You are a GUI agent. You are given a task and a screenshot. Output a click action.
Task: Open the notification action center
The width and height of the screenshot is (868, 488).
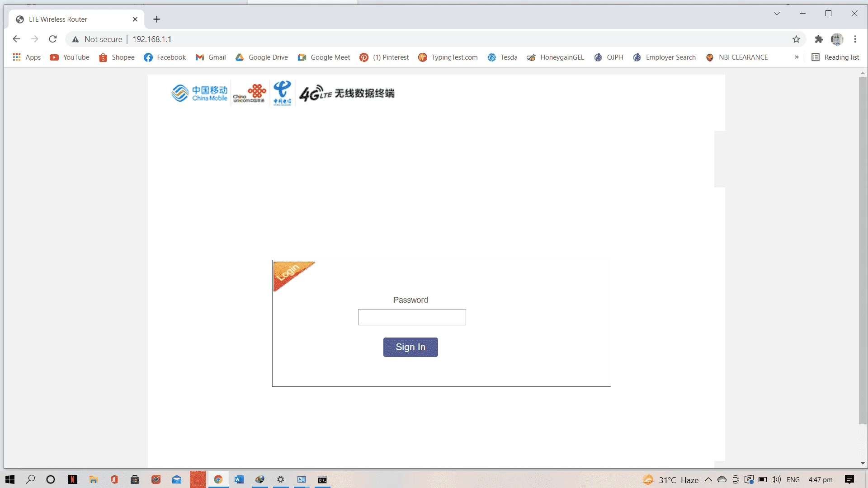coord(849,479)
